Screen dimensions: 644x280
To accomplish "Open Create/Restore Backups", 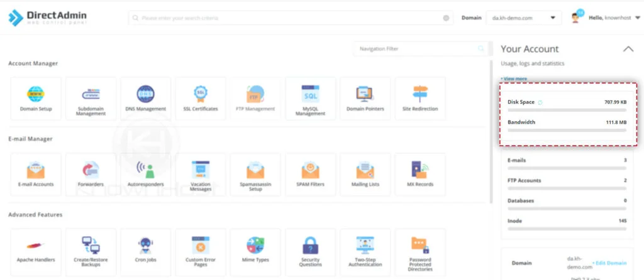I will (x=91, y=250).
